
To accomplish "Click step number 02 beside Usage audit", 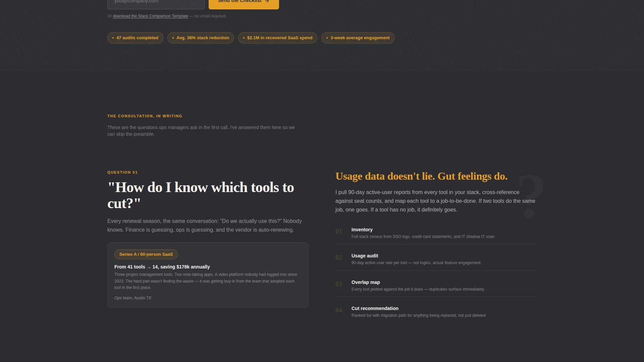I will (339, 258).
